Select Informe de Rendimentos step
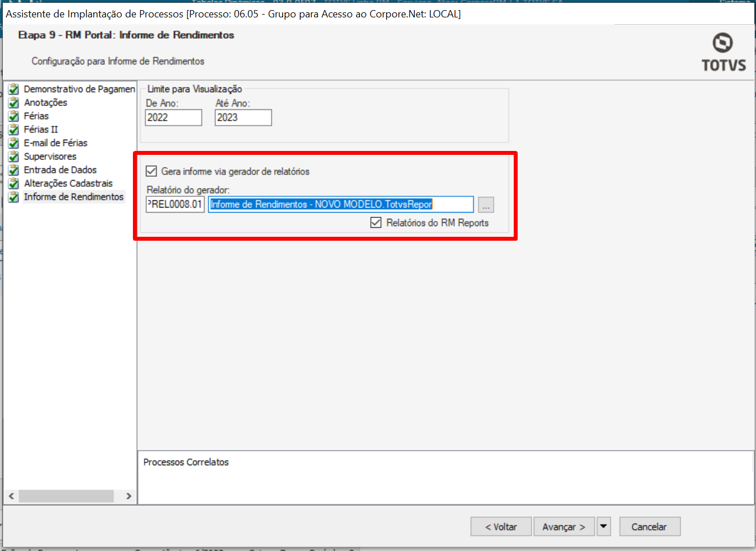Viewport: 756px width, 551px height. 73,197
